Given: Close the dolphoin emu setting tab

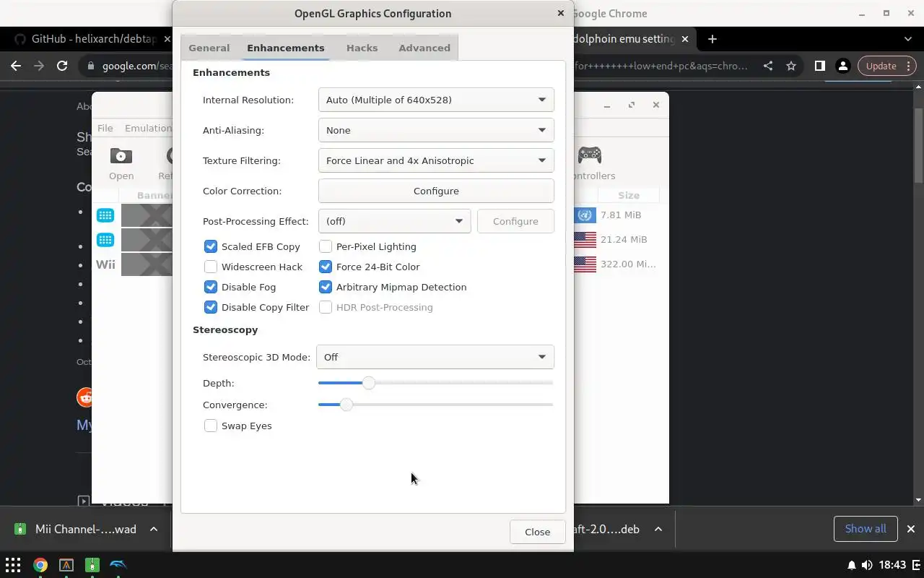Looking at the screenshot, I should [685, 39].
